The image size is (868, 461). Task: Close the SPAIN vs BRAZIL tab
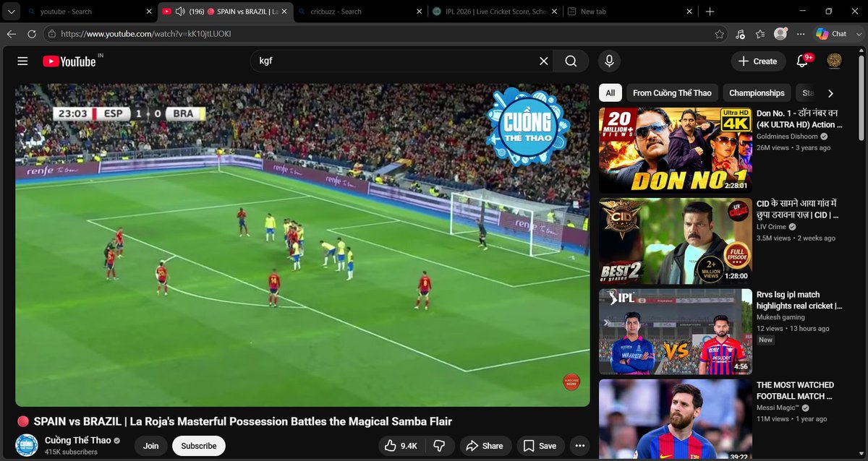[284, 12]
